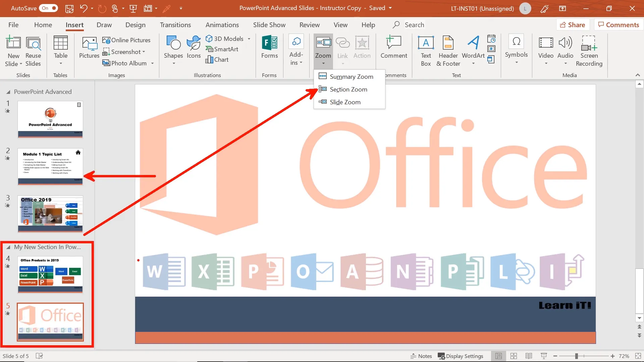Open the Saved status dropdown in title bar
644x362 pixels.
tap(390, 8)
